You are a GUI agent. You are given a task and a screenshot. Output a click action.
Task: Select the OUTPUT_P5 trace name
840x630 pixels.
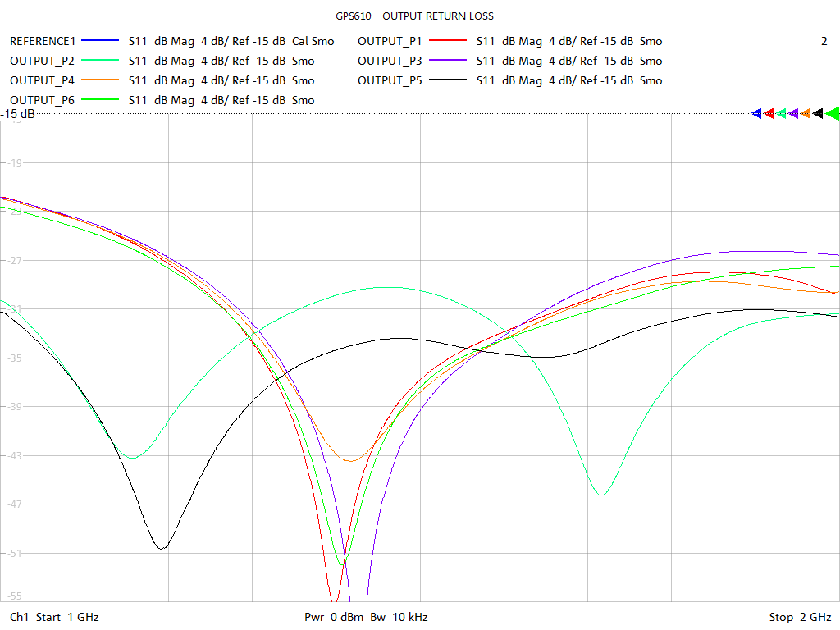[390, 80]
